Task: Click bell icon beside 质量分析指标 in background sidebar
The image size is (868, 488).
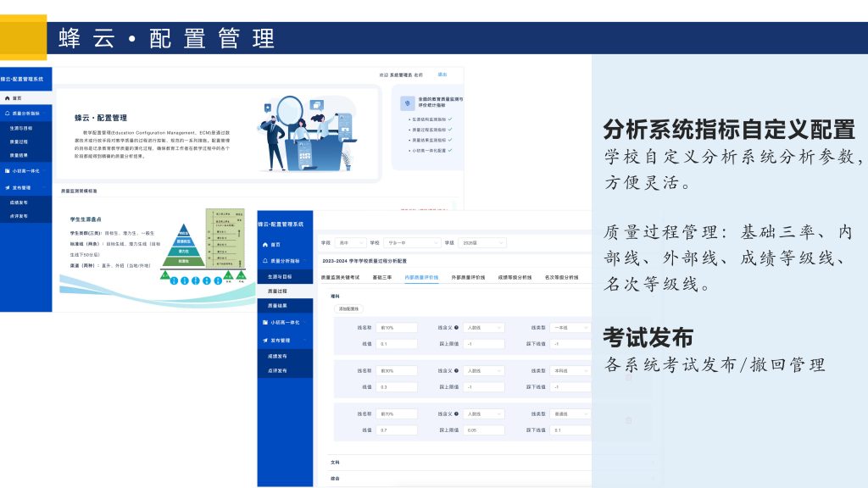Action: pyautogui.click(x=7, y=113)
